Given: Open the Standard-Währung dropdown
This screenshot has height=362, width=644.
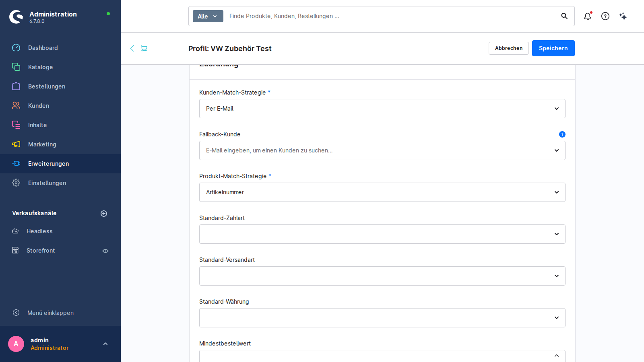Looking at the screenshot, I should pos(382,318).
